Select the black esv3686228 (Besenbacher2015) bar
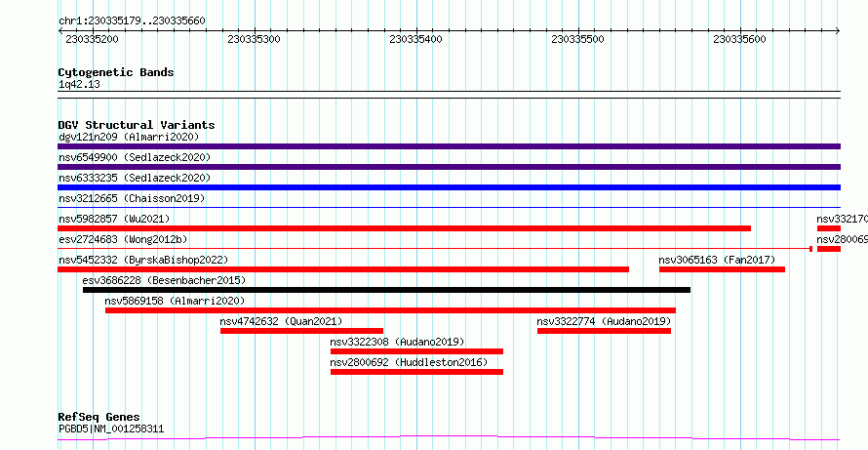 coord(386,290)
